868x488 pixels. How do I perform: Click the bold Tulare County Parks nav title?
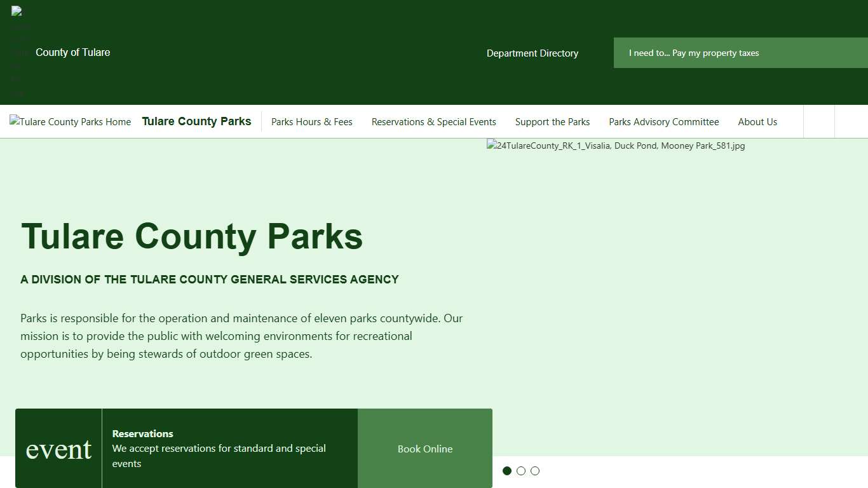[196, 121]
